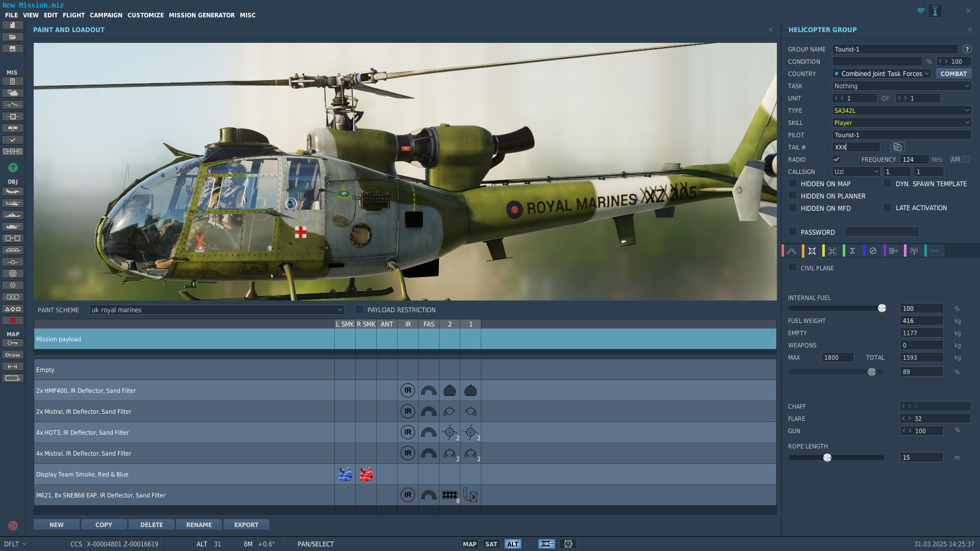This screenshot has height=551, width=980.
Task: Click the EXPORT button
Action: (x=247, y=524)
